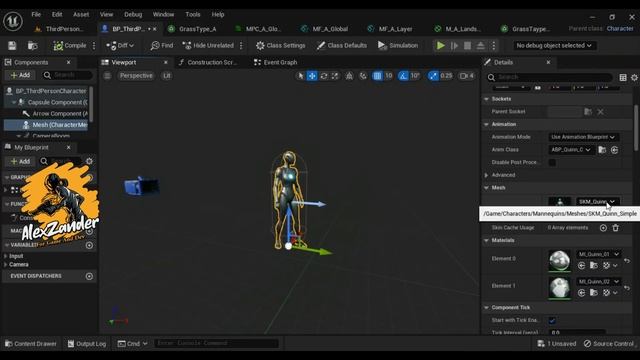Browse to Anim Class asset icon
640x360 pixels.
coord(602,150)
